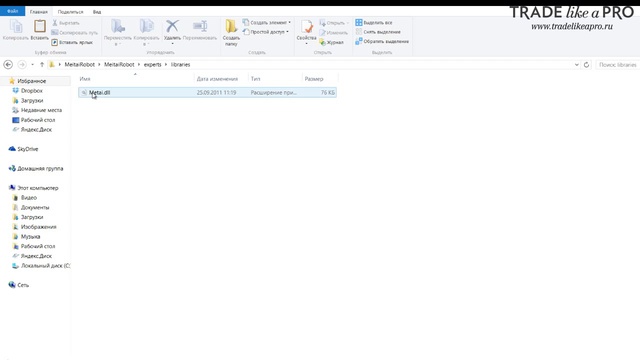
Task: Click Copy path (Скопировать путь)
Action: pos(75,33)
